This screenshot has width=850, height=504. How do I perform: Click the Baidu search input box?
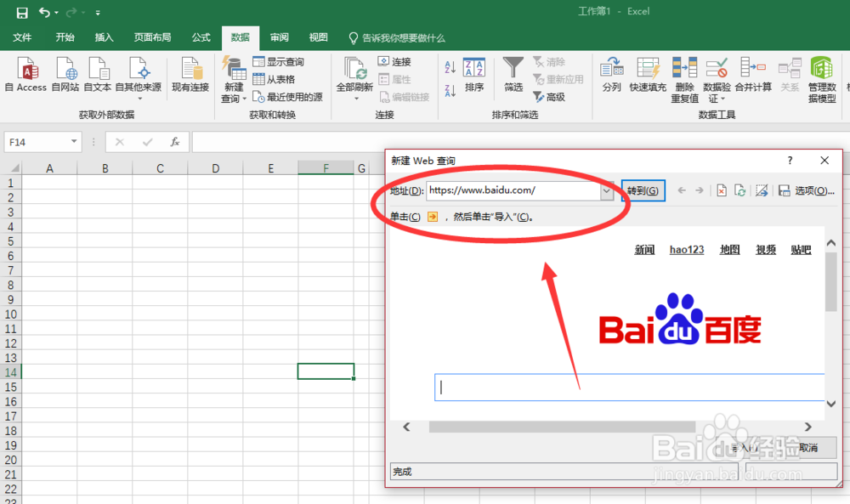(629, 387)
